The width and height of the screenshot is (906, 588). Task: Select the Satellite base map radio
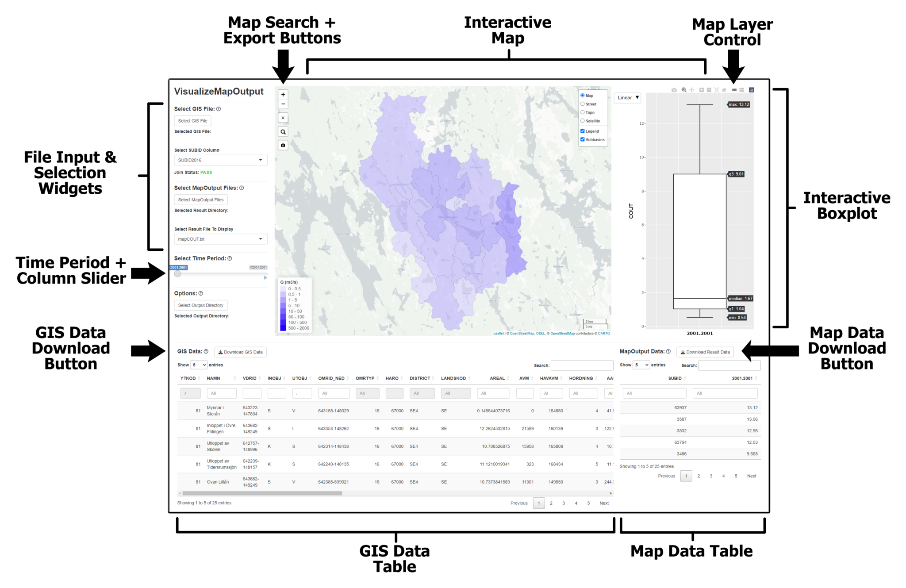click(x=583, y=121)
